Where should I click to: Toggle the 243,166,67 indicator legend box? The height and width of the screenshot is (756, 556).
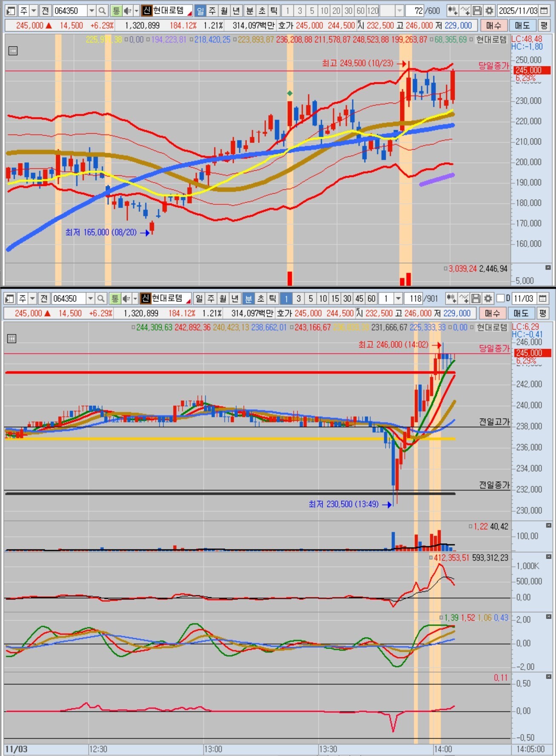point(292,328)
